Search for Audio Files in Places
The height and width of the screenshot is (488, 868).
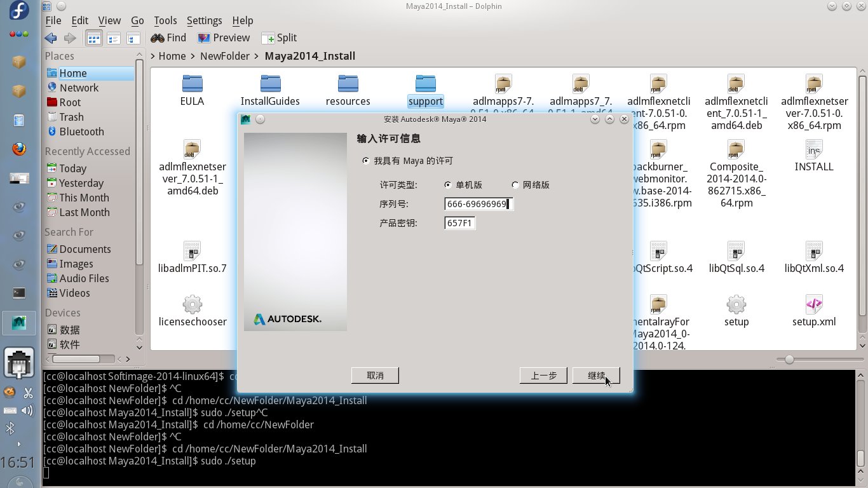[90, 278]
